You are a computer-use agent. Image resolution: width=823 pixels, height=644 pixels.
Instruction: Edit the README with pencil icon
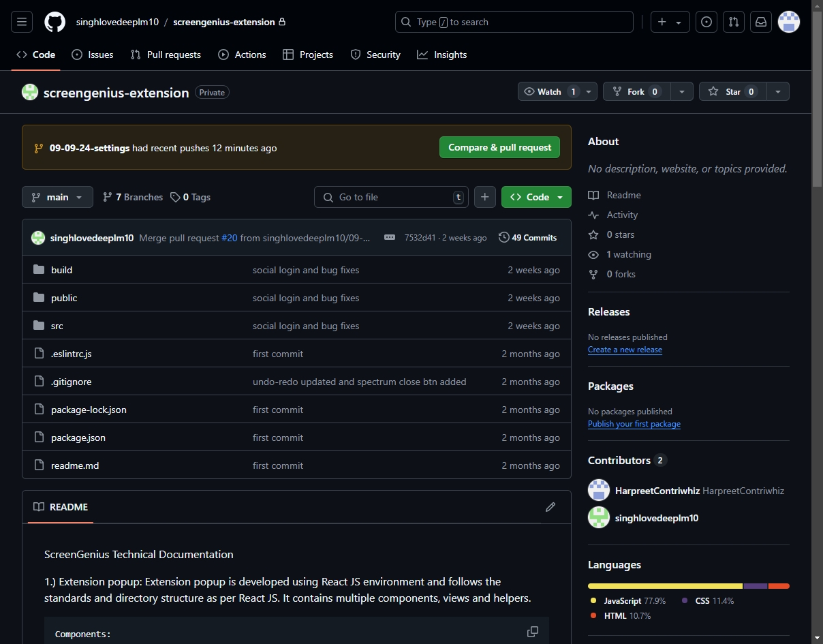tap(550, 507)
